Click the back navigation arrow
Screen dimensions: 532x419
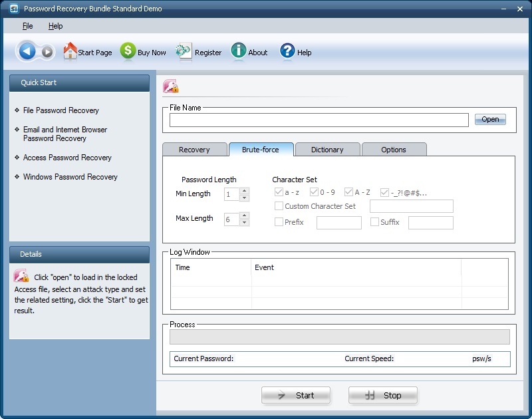click(x=26, y=51)
